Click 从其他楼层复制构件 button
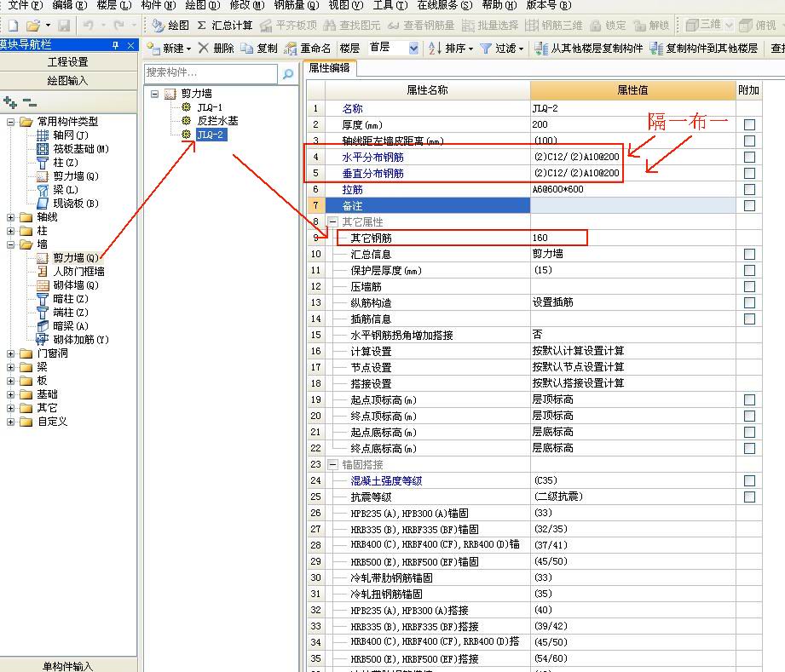785x672 pixels. point(588,49)
